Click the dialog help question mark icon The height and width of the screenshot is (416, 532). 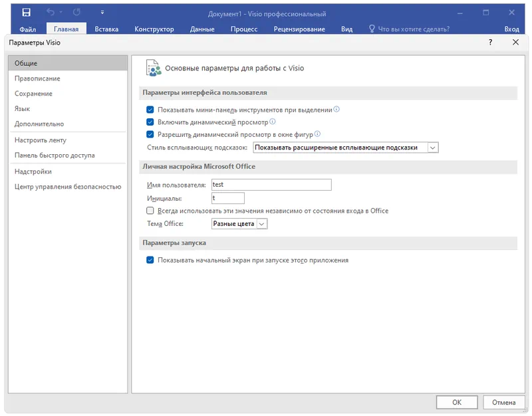(x=491, y=43)
